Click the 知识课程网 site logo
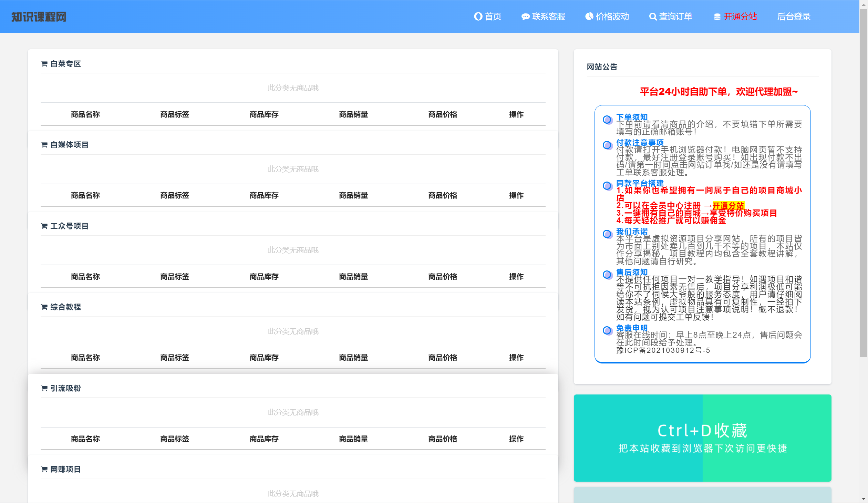The image size is (868, 503). coord(39,17)
